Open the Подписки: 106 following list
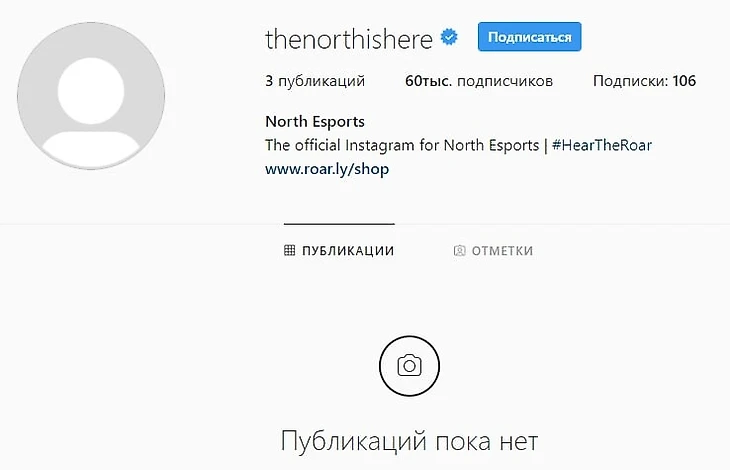 [x=644, y=81]
